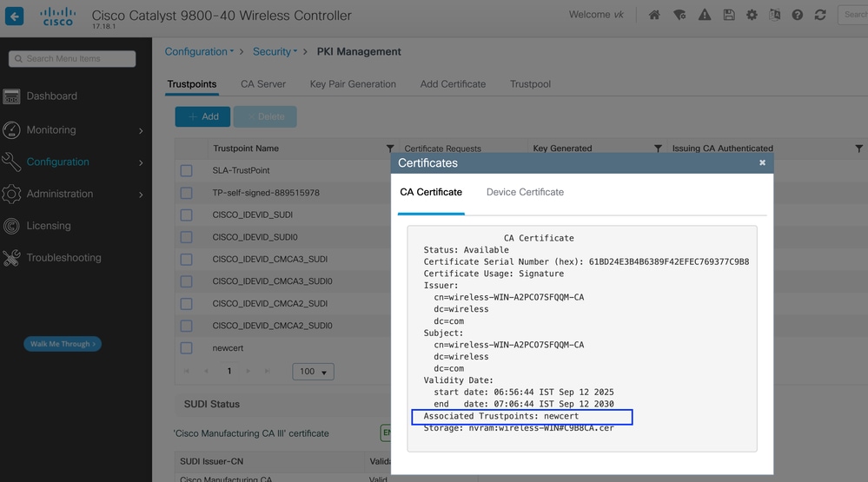Click the newcert trustpoint name
Screen dimensions: 868x482
tap(228, 348)
